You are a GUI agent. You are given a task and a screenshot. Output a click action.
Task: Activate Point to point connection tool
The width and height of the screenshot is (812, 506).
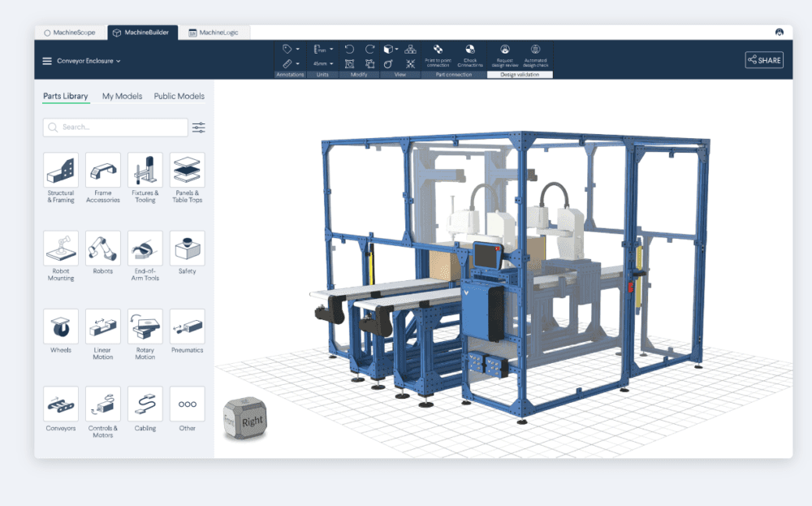[438, 55]
